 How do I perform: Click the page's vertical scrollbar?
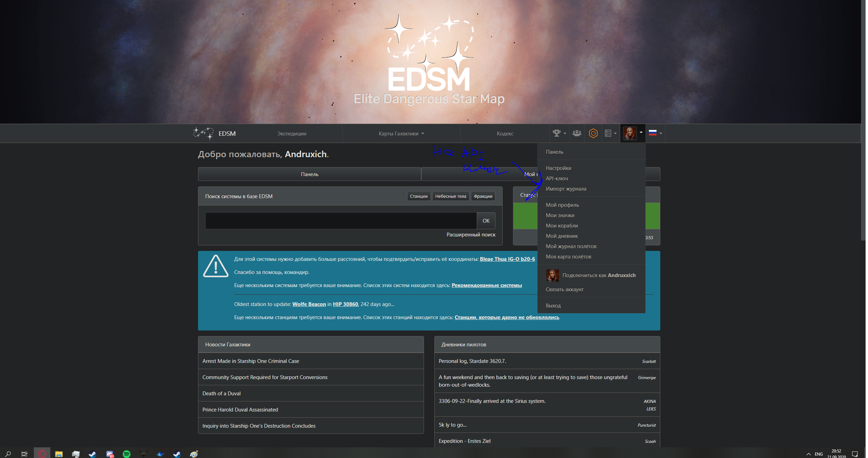point(863,120)
